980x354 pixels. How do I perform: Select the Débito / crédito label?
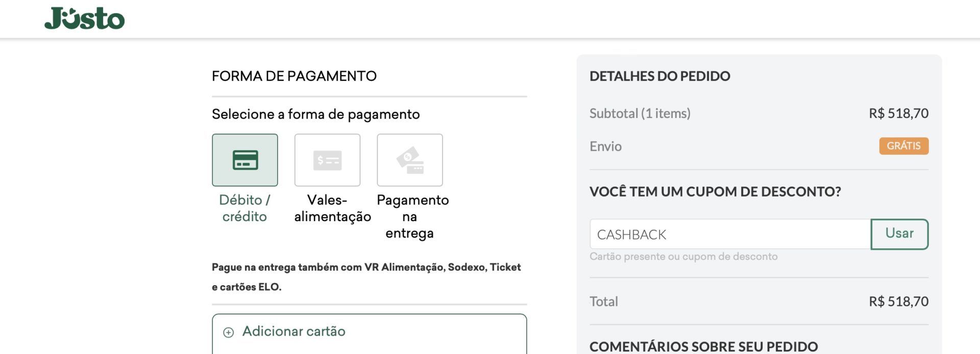coord(244,208)
